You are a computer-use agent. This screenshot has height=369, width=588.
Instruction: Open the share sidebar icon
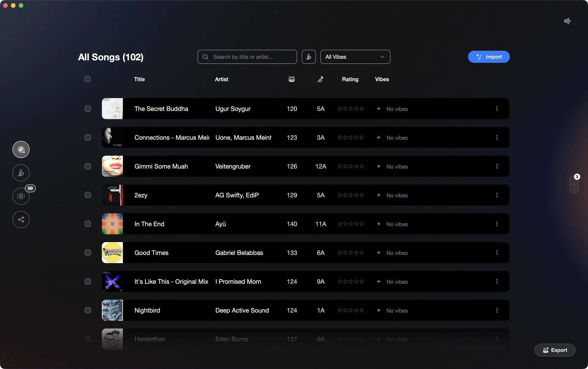pos(21,219)
